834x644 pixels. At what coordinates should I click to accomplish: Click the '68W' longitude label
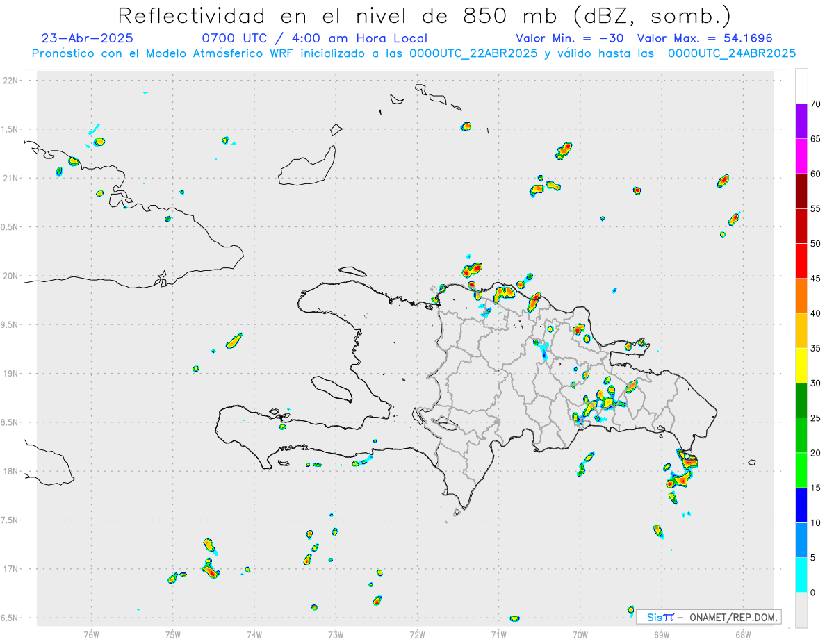click(743, 634)
